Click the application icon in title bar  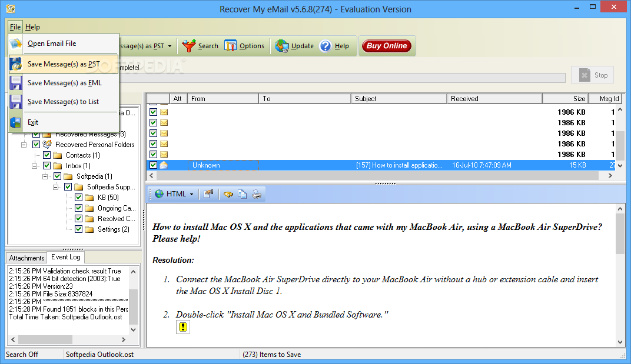click(x=11, y=8)
